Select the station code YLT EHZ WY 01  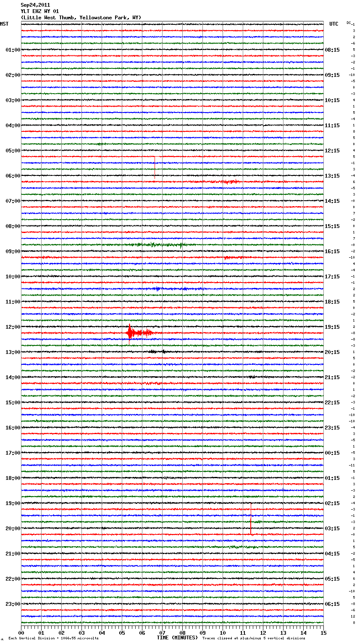click(x=40, y=11)
